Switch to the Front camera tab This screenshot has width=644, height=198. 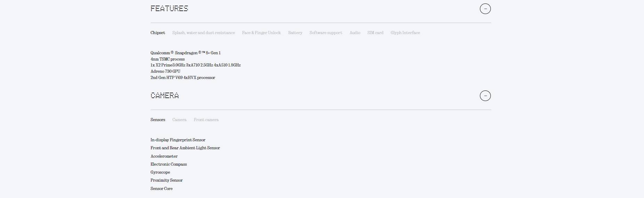pos(206,120)
